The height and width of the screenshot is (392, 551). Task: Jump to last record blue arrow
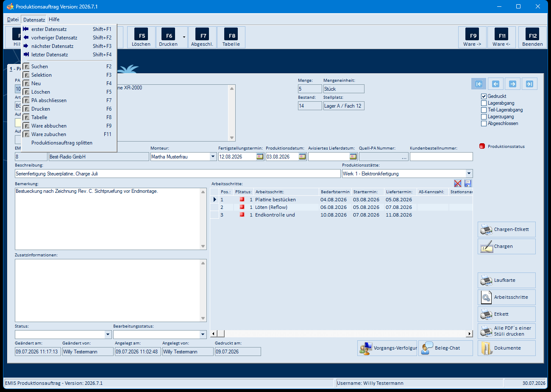pyautogui.click(x=529, y=84)
